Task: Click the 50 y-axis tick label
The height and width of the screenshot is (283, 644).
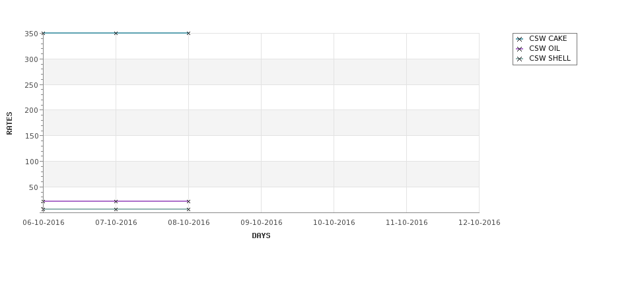Action: pos(33,187)
